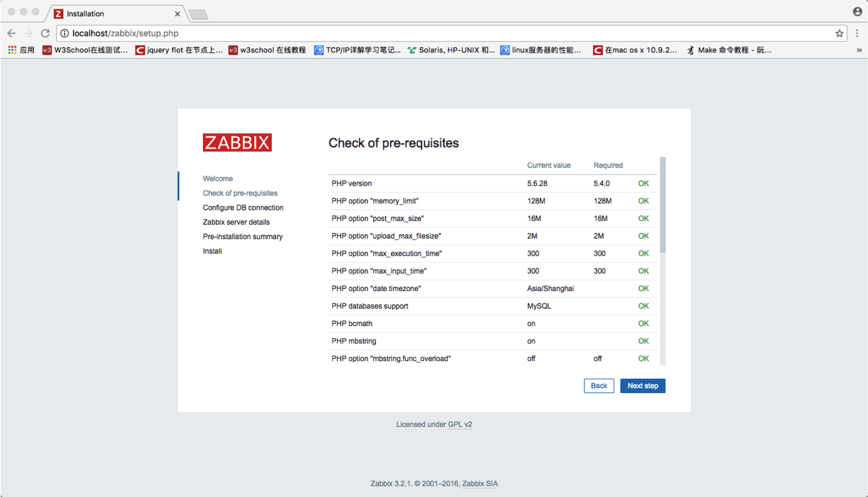This screenshot has height=497, width=868.
Task: Click the site info icon in address bar
Action: (65, 33)
